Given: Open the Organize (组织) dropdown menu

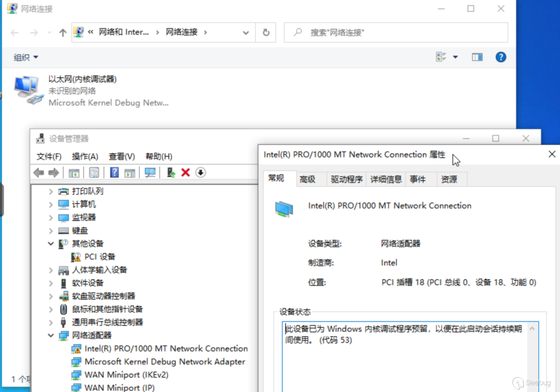Looking at the screenshot, I should coord(26,57).
